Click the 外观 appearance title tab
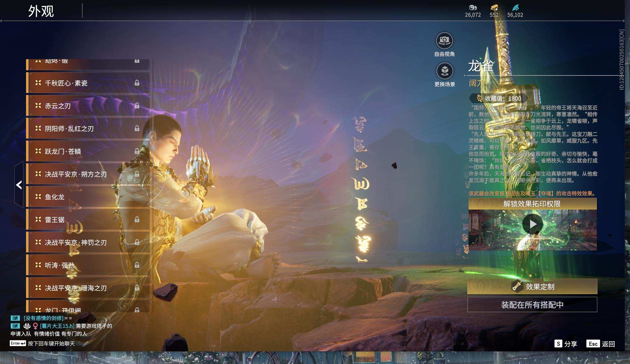 click(x=41, y=11)
